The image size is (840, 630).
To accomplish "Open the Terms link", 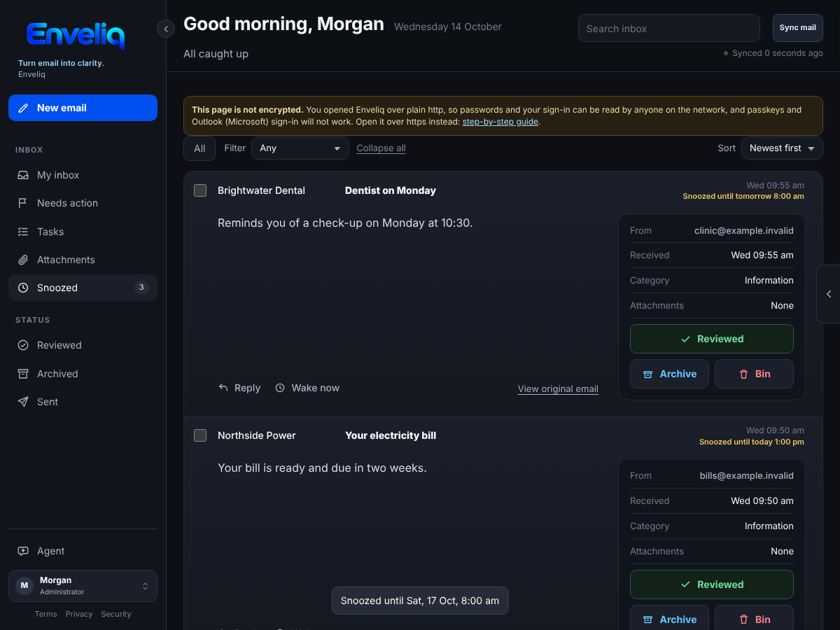I will tap(46, 614).
